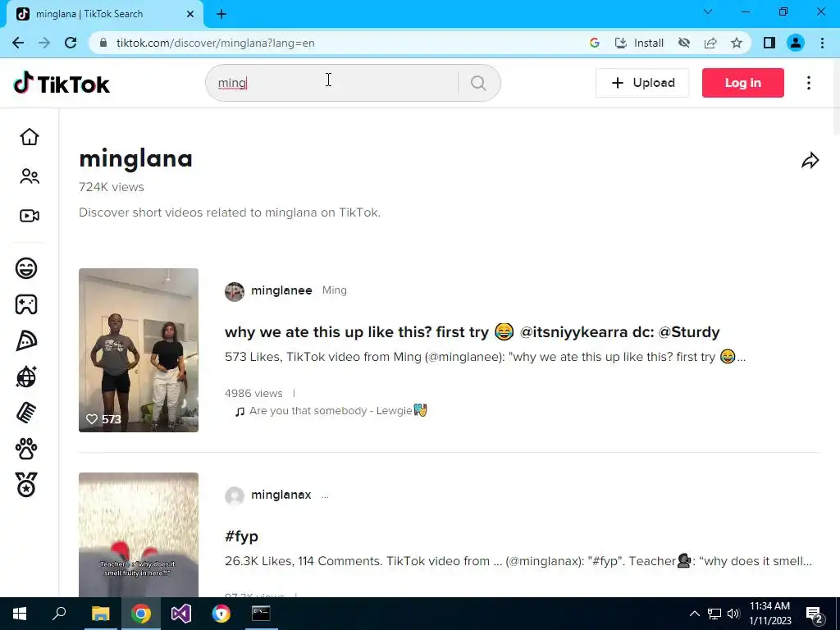This screenshot has height=630, width=840.
Task: Click the Upload button
Action: (x=642, y=83)
